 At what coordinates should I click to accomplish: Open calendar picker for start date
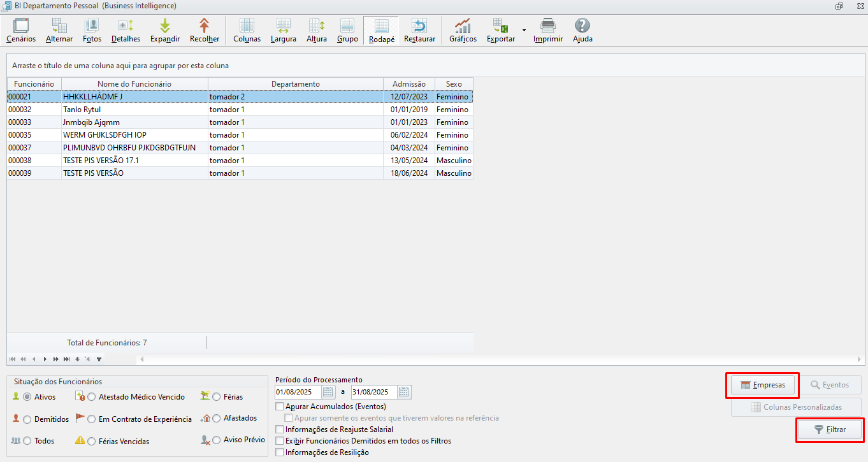(328, 392)
